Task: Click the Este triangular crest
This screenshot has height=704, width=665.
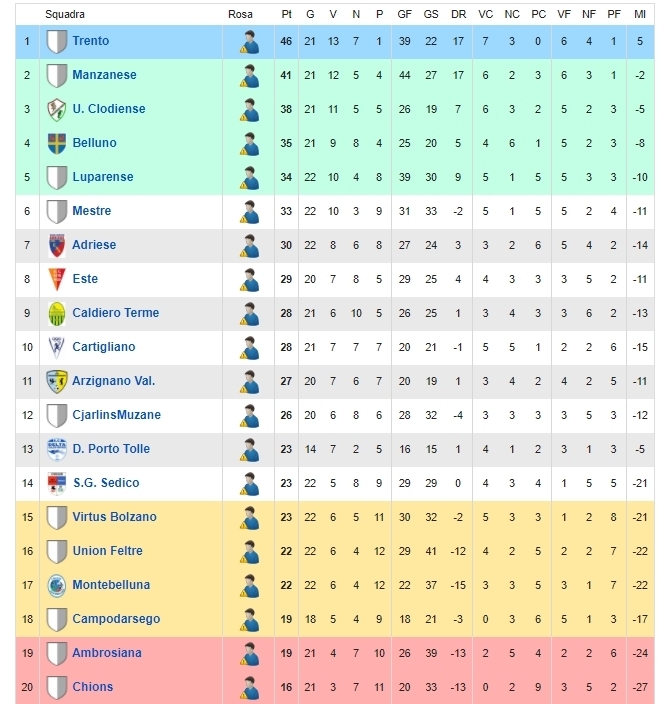Action: pyautogui.click(x=57, y=279)
